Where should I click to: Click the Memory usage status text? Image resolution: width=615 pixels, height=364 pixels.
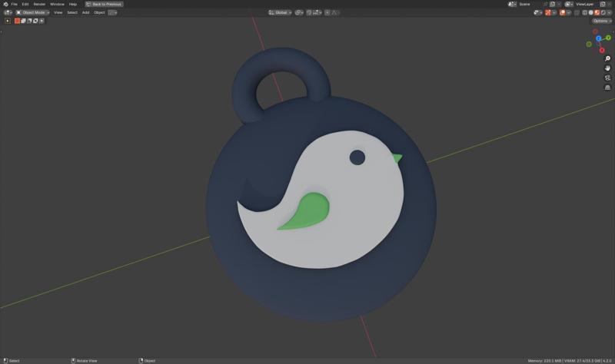tap(545, 360)
